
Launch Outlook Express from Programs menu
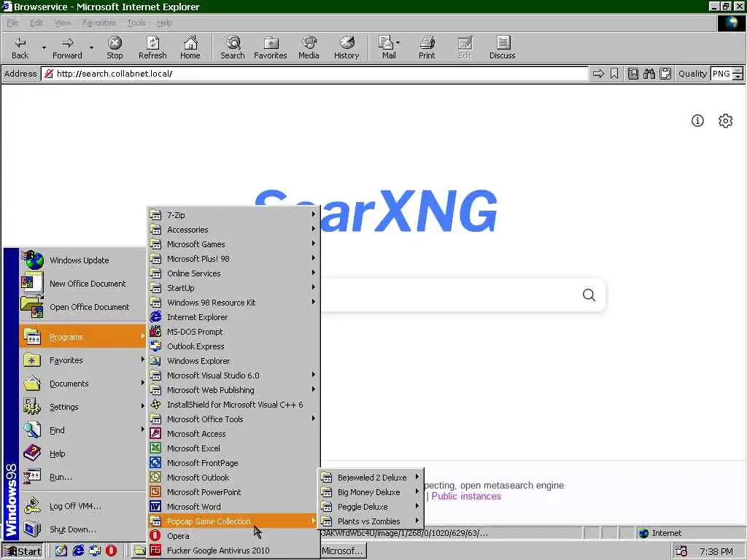pyautogui.click(x=233, y=346)
